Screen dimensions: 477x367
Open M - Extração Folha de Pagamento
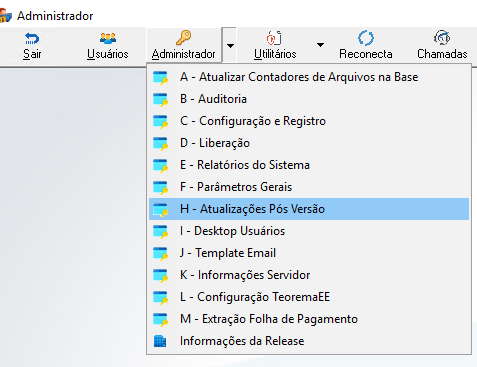coord(309,319)
